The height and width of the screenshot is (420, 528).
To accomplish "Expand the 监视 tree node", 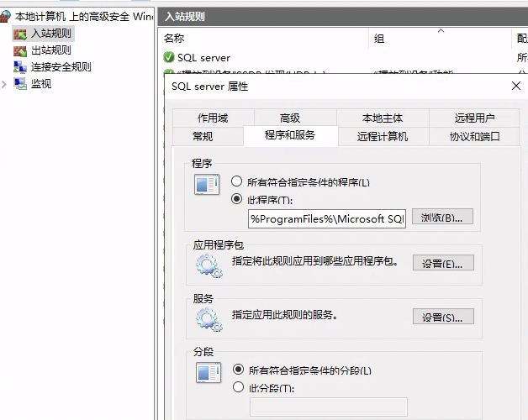I will click(4, 84).
